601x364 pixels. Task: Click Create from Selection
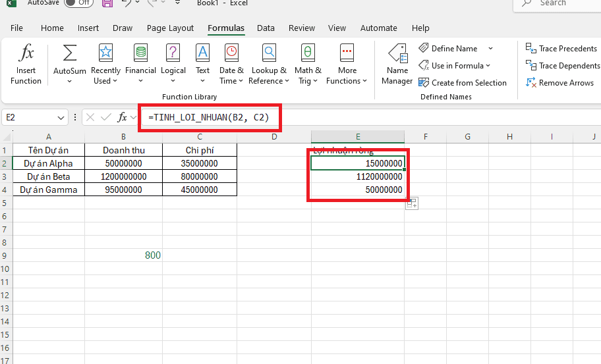point(463,83)
